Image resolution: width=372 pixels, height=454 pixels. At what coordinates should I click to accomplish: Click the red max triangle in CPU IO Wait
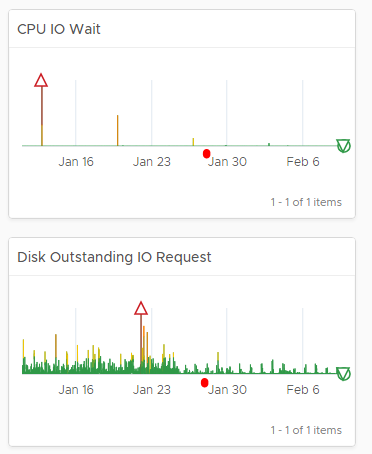coord(41,80)
